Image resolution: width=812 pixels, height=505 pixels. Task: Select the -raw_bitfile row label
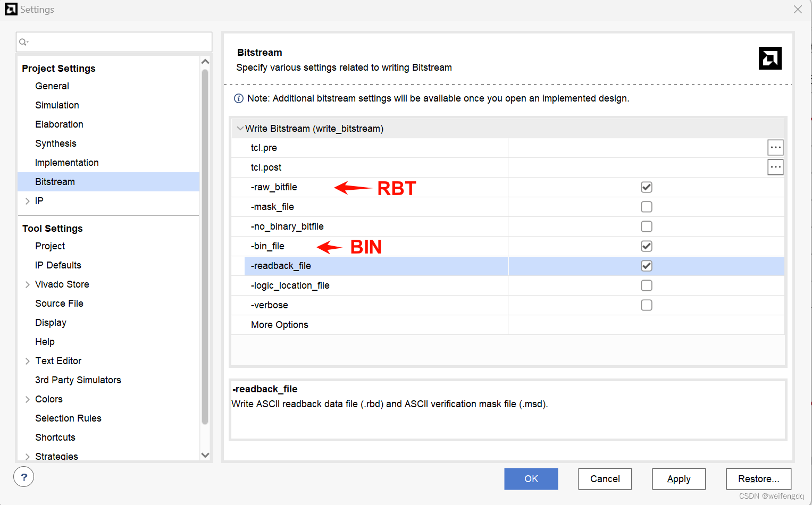[274, 187]
